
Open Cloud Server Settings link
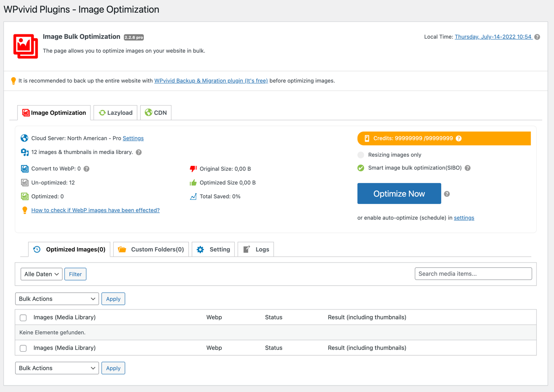pyautogui.click(x=133, y=138)
